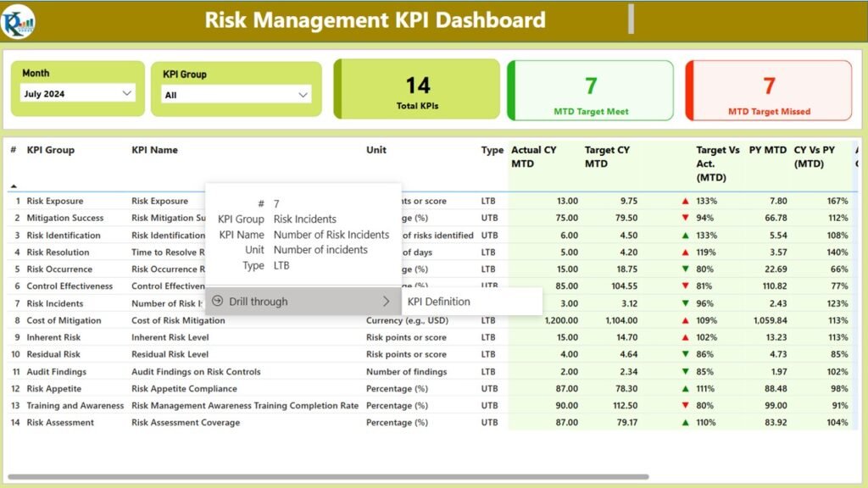Select the Residual Risk Level table row

(254, 354)
